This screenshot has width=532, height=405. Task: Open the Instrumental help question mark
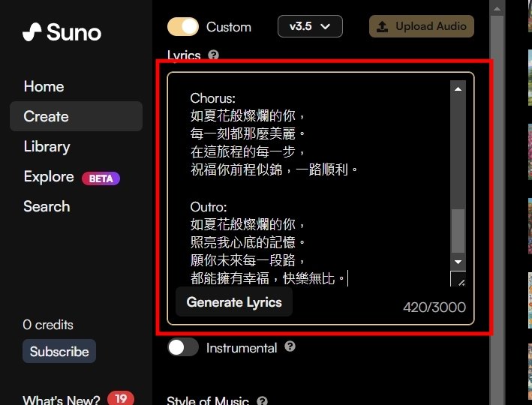290,346
